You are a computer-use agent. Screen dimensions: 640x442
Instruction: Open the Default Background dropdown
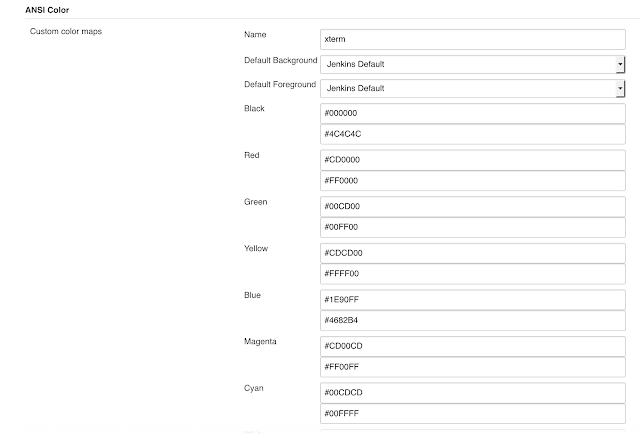(x=473, y=64)
